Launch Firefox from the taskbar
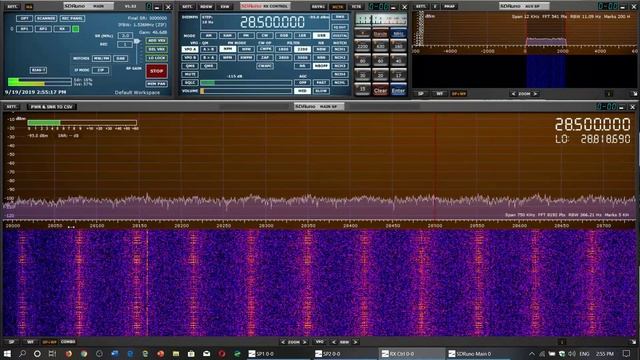Viewport: 640px width, 360px height. (x=69, y=353)
